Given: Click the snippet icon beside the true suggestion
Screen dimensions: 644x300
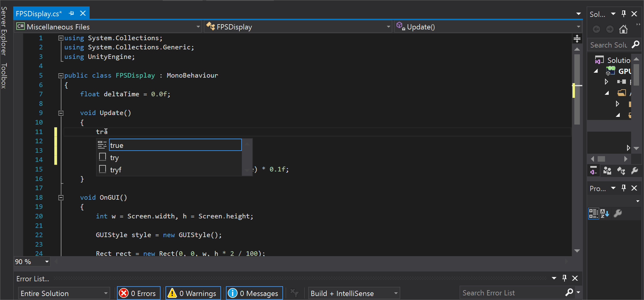Looking at the screenshot, I should [102, 144].
